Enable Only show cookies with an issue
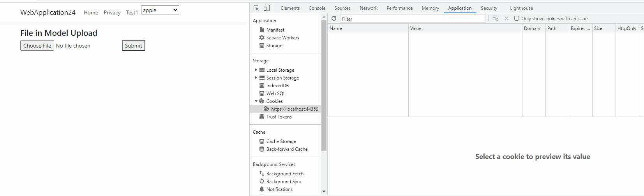This screenshot has height=196, width=644. [x=517, y=18]
